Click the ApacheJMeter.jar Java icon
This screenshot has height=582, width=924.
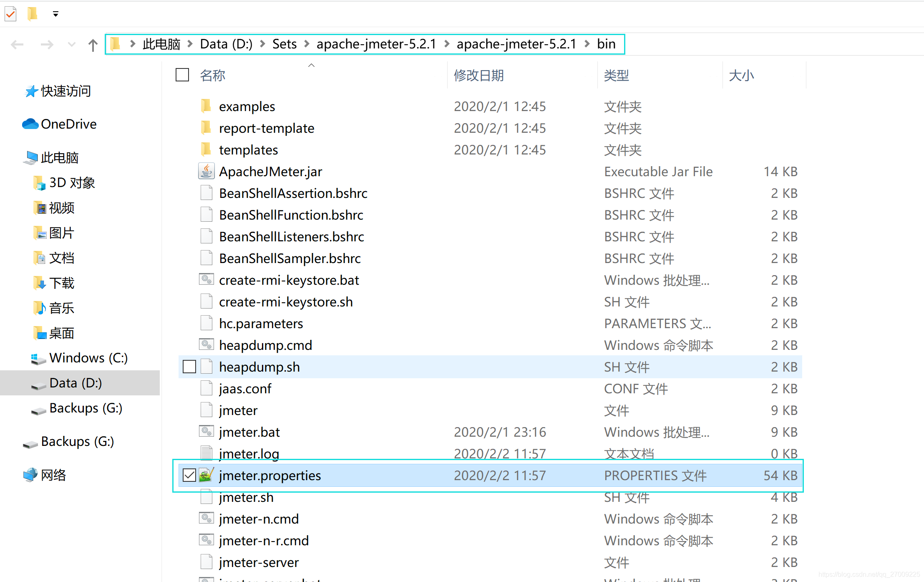tap(206, 171)
